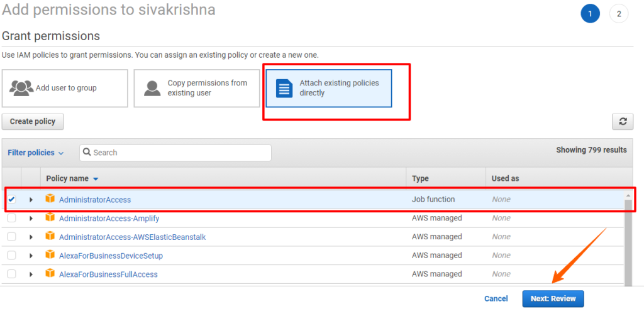
Task: Click the Attach existing policies document icon
Action: click(x=284, y=89)
